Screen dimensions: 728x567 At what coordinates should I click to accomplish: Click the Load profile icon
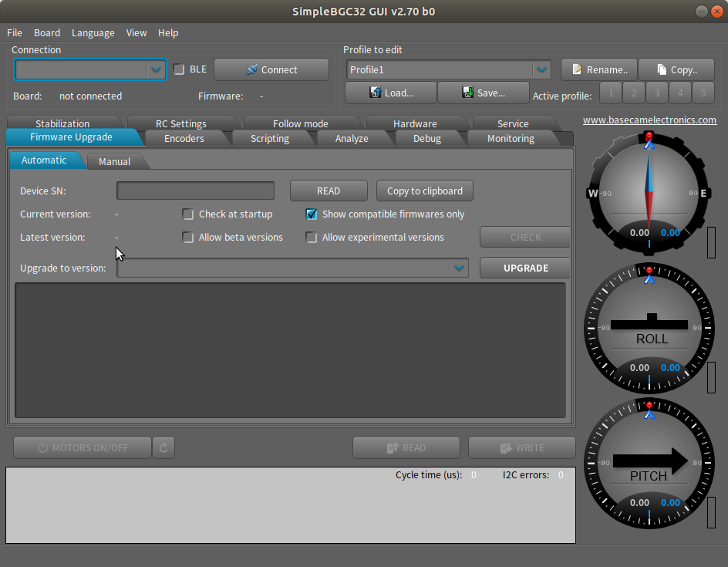click(x=375, y=93)
